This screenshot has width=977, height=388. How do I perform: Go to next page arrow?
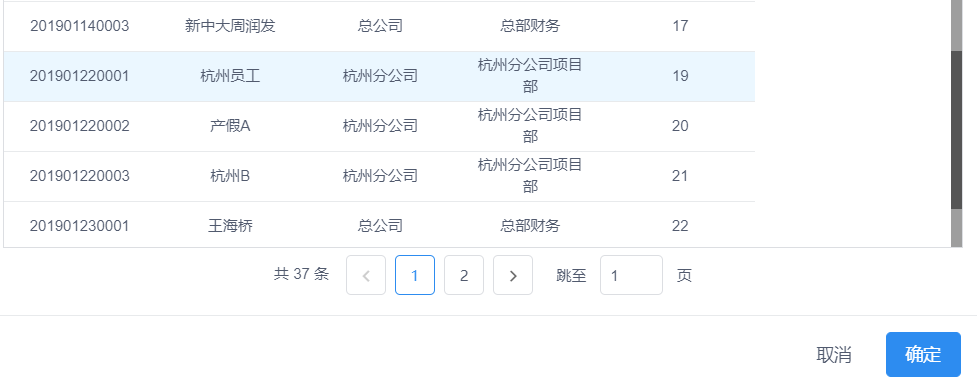click(x=513, y=275)
